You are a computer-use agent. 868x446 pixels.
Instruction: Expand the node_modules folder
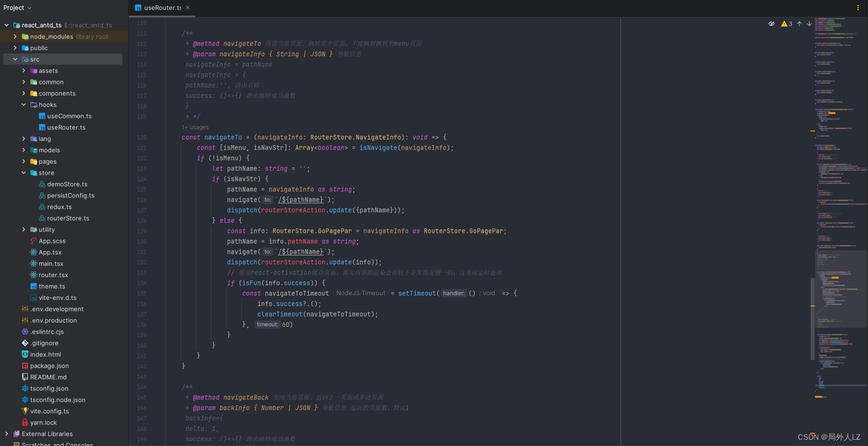click(x=15, y=36)
